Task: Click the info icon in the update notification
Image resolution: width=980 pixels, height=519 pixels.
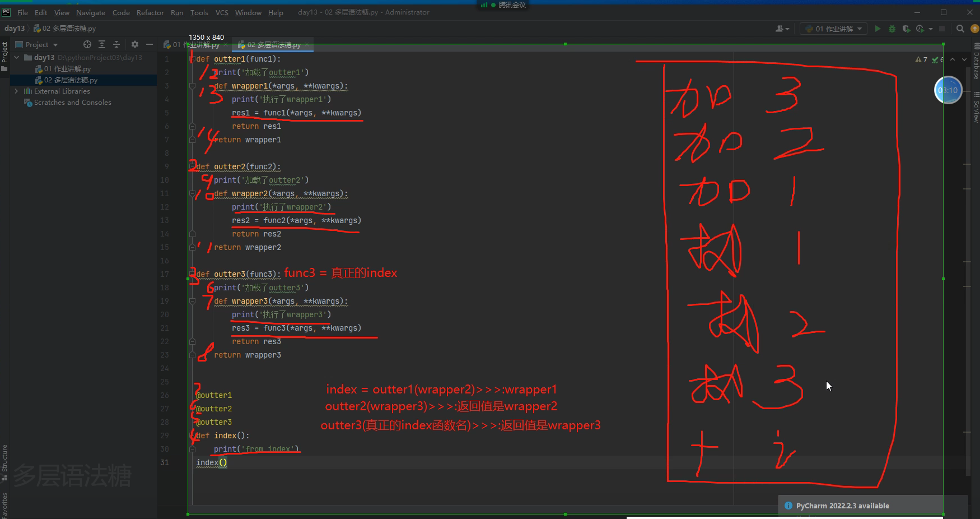Action: [x=788, y=506]
